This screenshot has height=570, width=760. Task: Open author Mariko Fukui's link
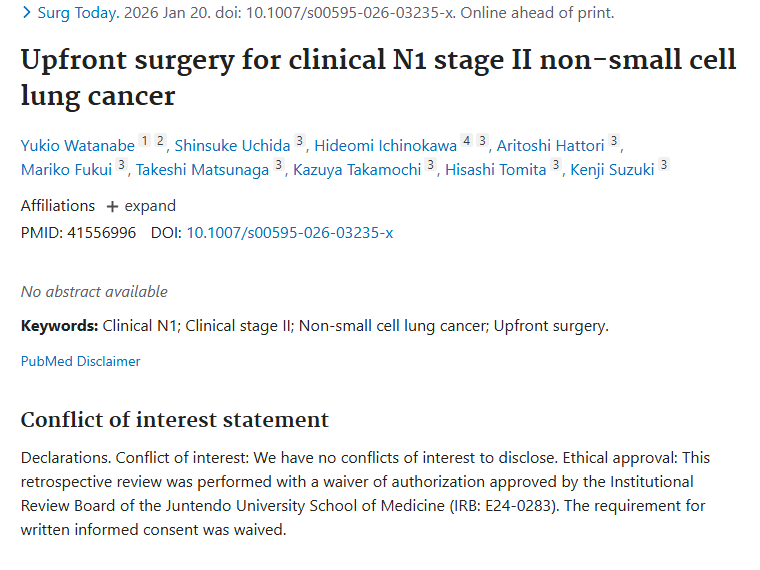[x=66, y=170]
